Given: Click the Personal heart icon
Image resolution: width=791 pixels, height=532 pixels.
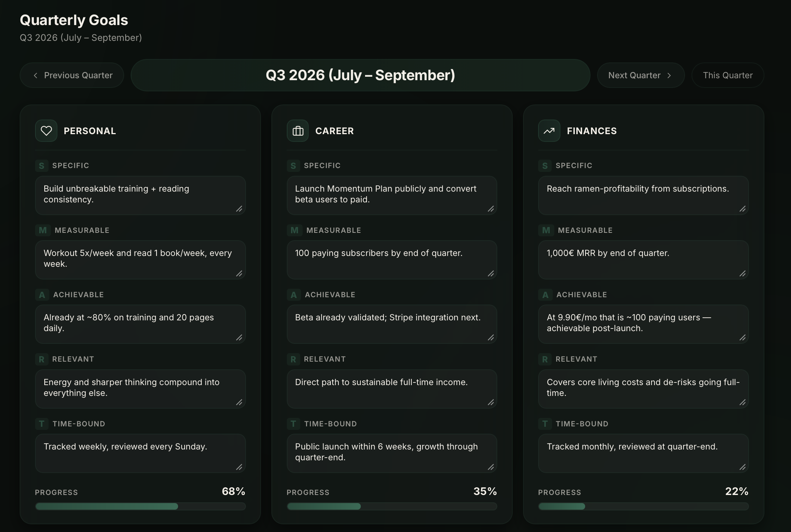Looking at the screenshot, I should [x=46, y=131].
